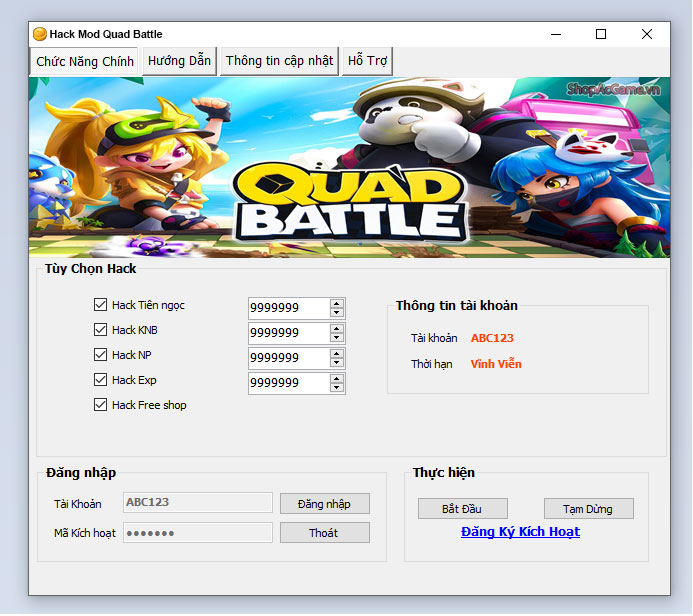
Task: Start the hack with Bắt Đầu button
Action: (x=463, y=509)
